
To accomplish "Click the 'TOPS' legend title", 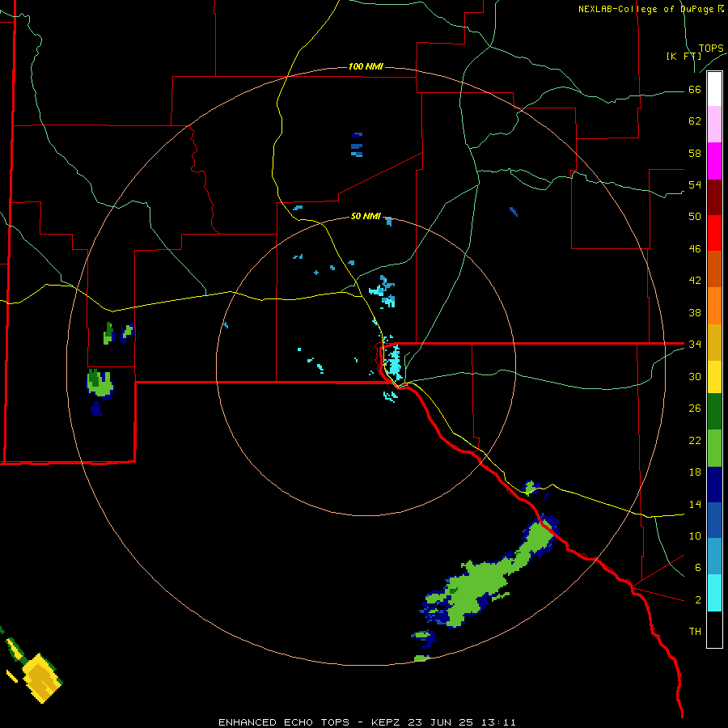I will 711,48.
